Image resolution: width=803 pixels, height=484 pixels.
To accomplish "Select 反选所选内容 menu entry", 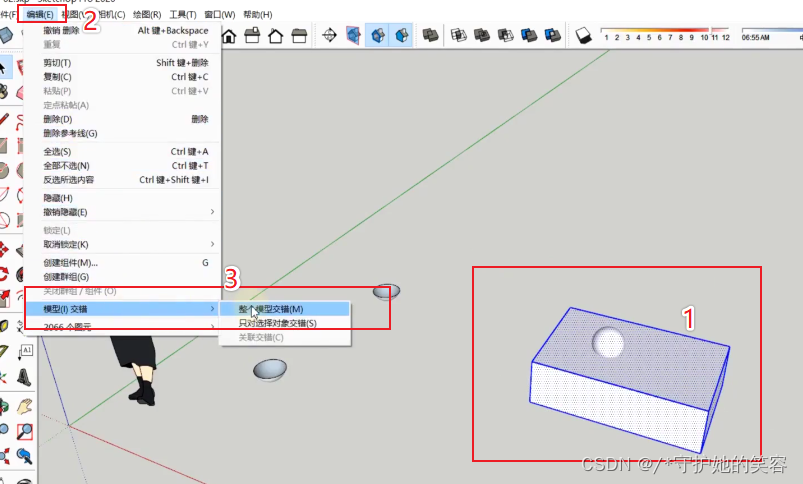I will pos(123,180).
